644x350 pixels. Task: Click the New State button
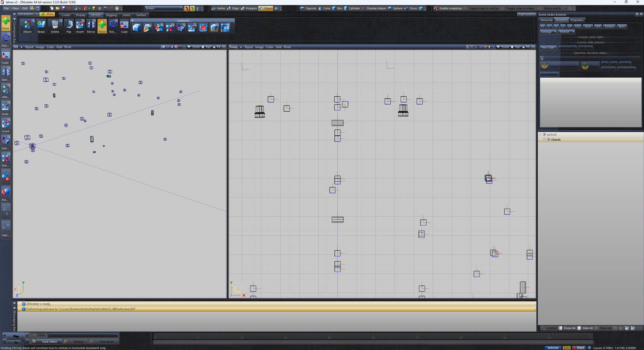click(x=548, y=48)
